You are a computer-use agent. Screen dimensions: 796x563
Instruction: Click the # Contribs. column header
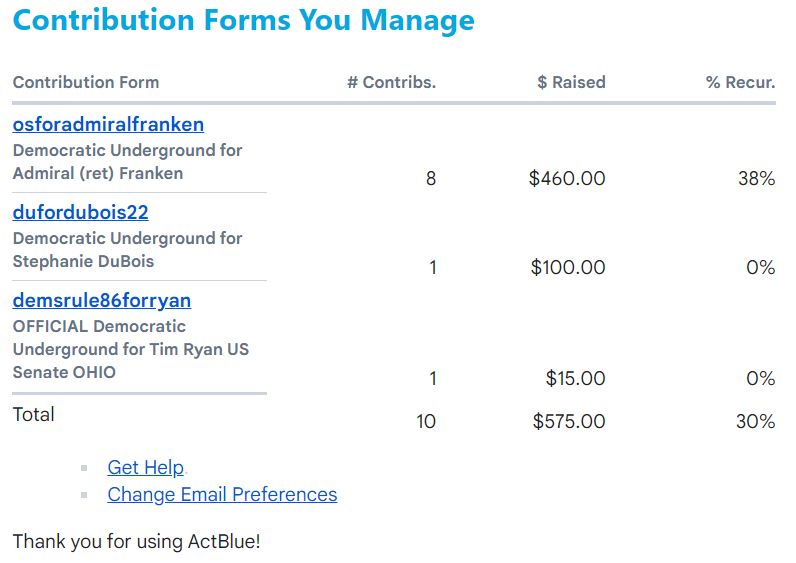coord(391,82)
